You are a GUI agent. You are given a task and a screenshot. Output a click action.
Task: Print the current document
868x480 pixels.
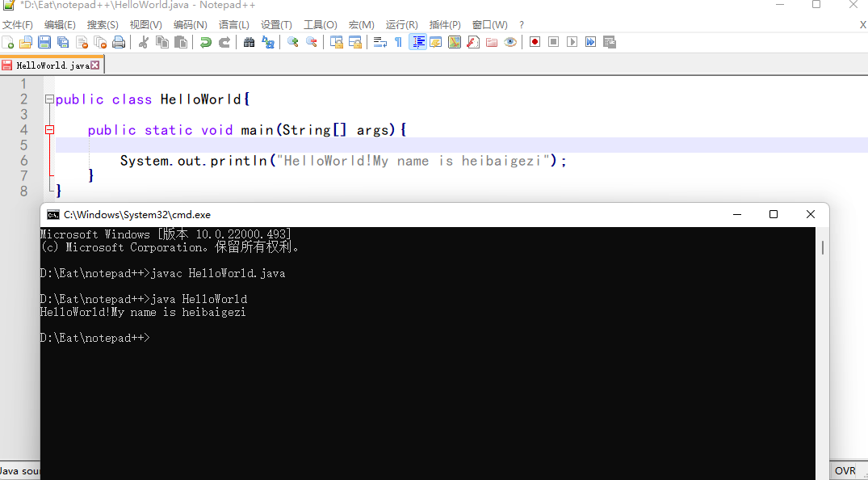[117, 41]
